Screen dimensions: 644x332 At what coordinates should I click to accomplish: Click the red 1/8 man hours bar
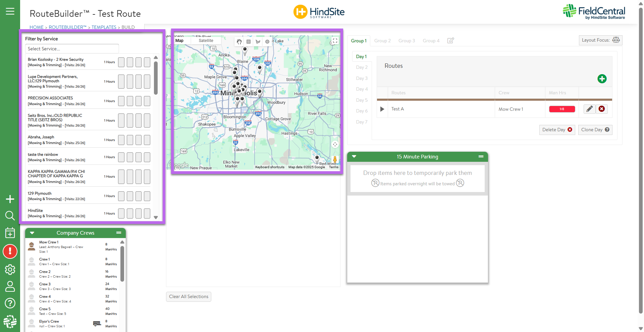562,109
